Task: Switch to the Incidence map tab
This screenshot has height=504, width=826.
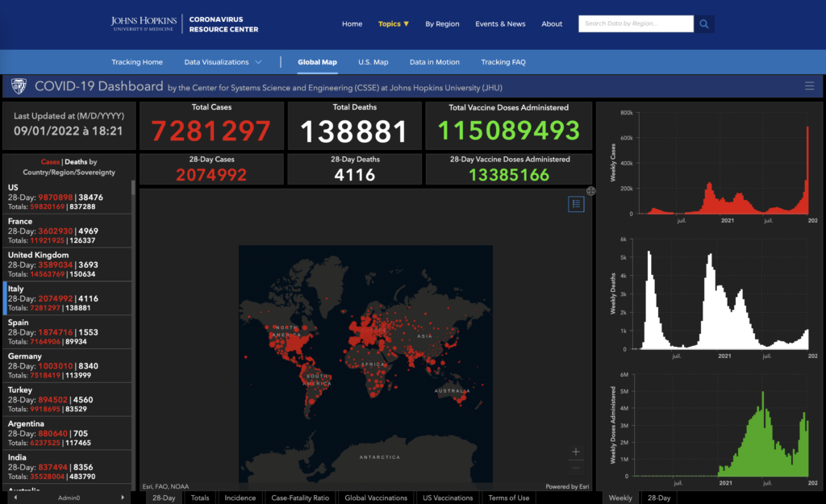Action: click(240, 498)
